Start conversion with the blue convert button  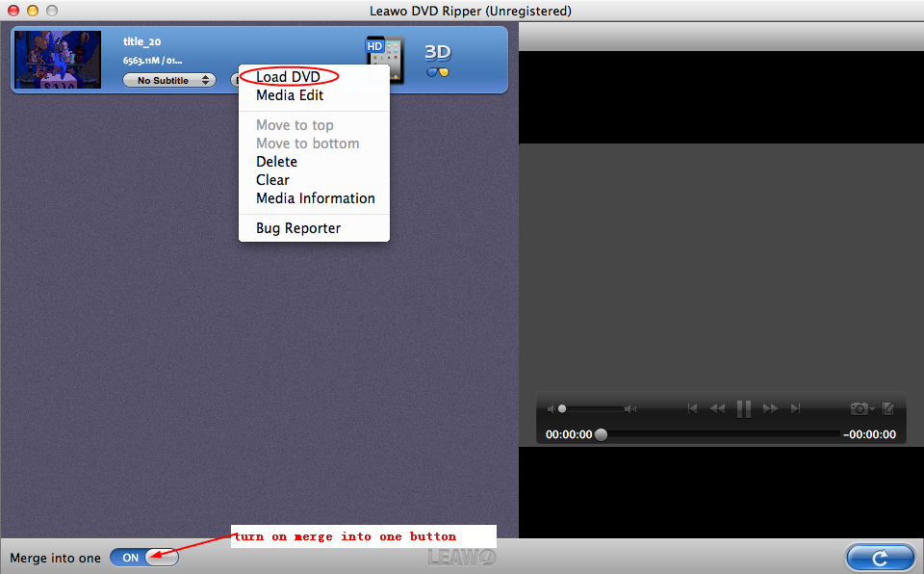[881, 558]
